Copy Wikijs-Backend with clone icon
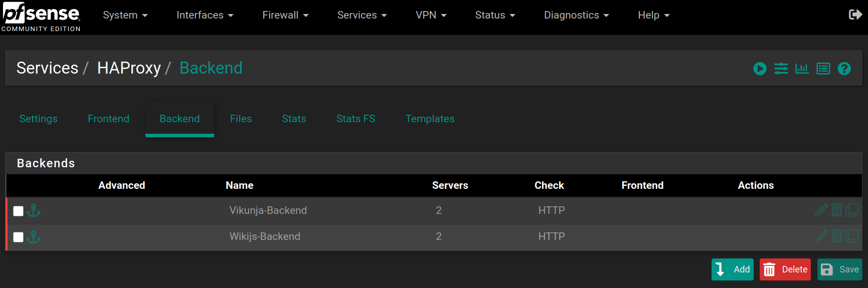The width and height of the screenshot is (868, 288). [852, 236]
